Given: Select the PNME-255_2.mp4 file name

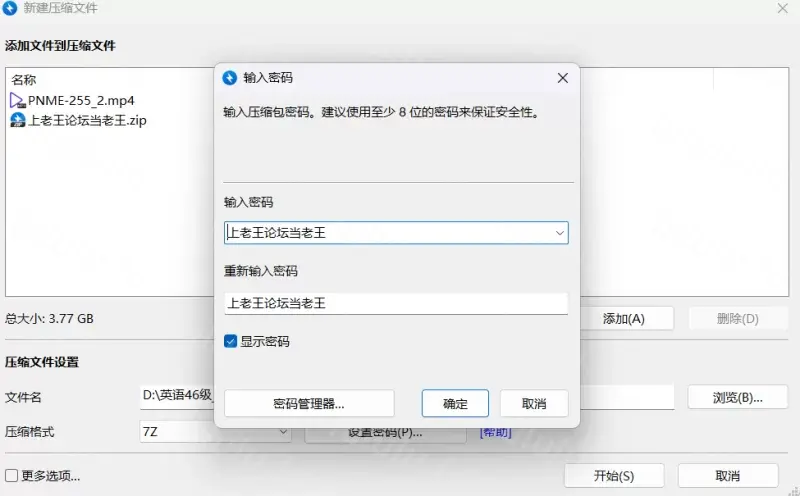Looking at the screenshot, I should click(81, 101).
